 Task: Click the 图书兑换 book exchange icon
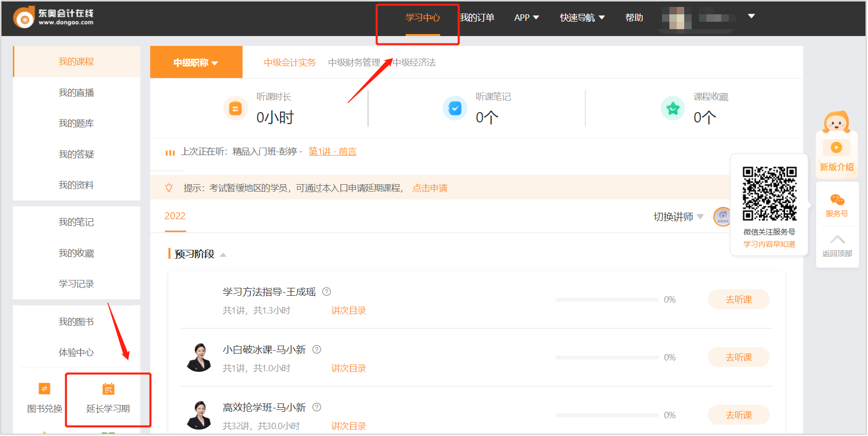click(44, 389)
